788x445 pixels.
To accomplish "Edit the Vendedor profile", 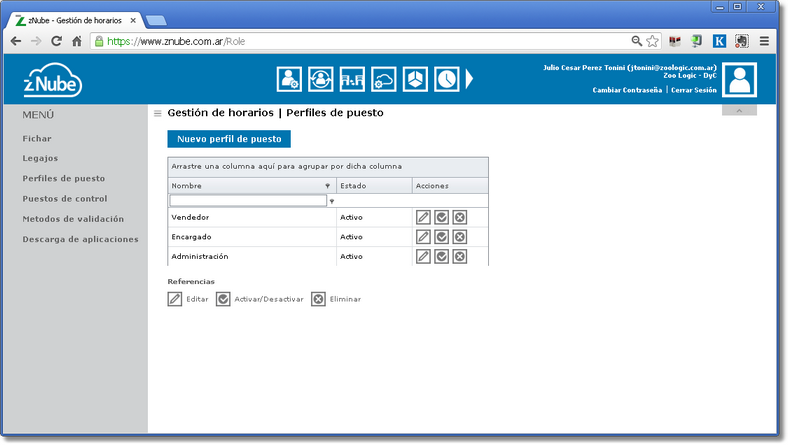I will point(423,217).
